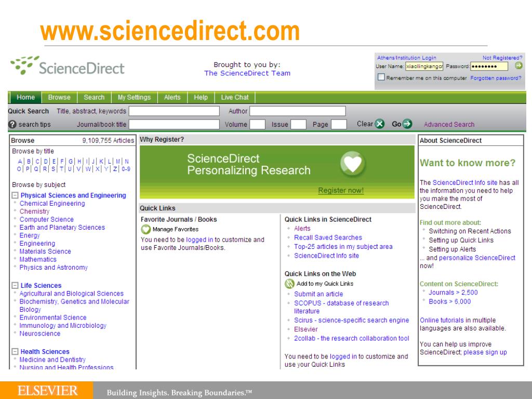Open 2collab research collaboration tool link
Viewport: 532px width, 399px height.
click(x=352, y=338)
